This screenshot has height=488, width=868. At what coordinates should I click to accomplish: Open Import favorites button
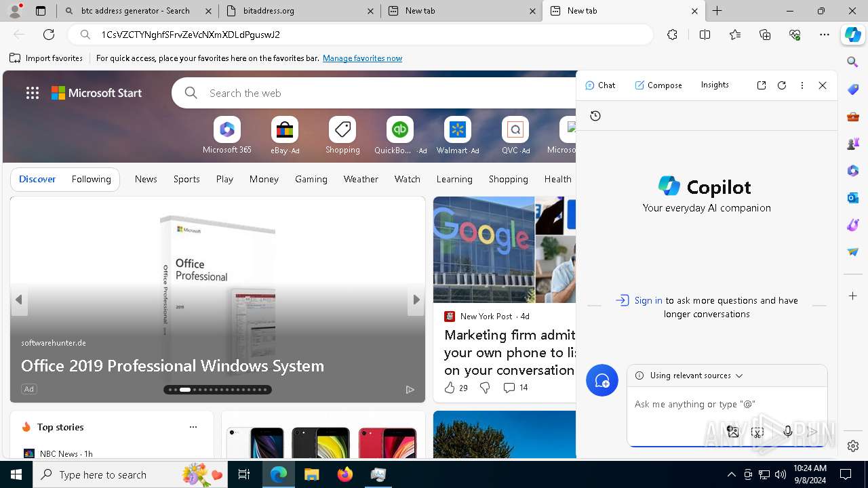(46, 58)
